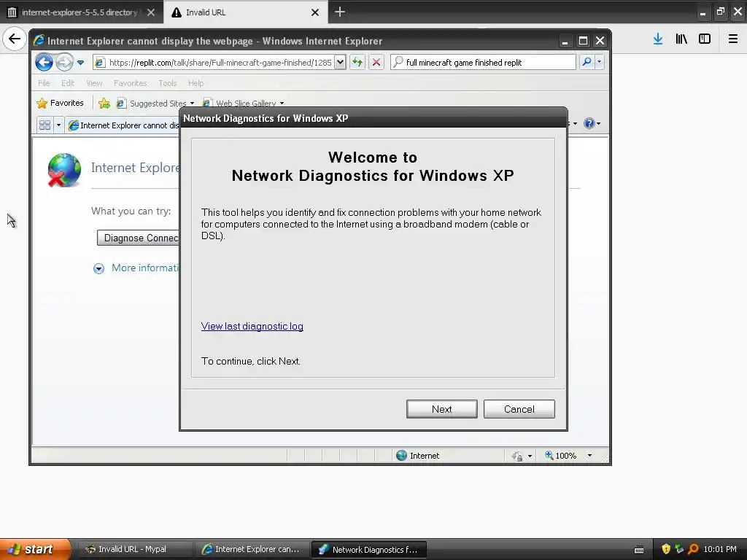The width and height of the screenshot is (747, 560).
Task: Close the Invalid URL tab
Action: pos(315,12)
